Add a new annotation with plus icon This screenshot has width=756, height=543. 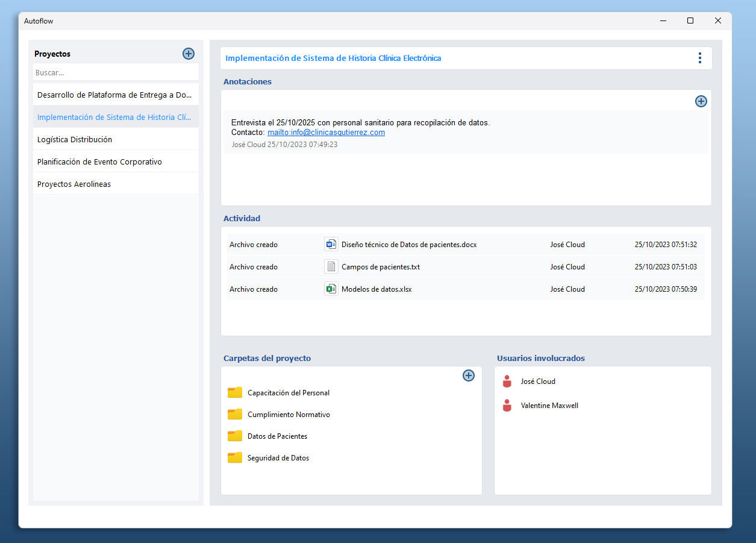pos(701,101)
